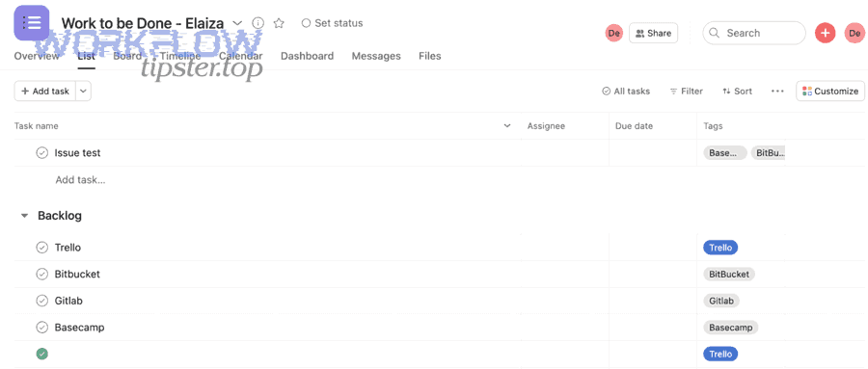Open the Basecamp task
The height and width of the screenshot is (369, 868).
click(x=80, y=328)
